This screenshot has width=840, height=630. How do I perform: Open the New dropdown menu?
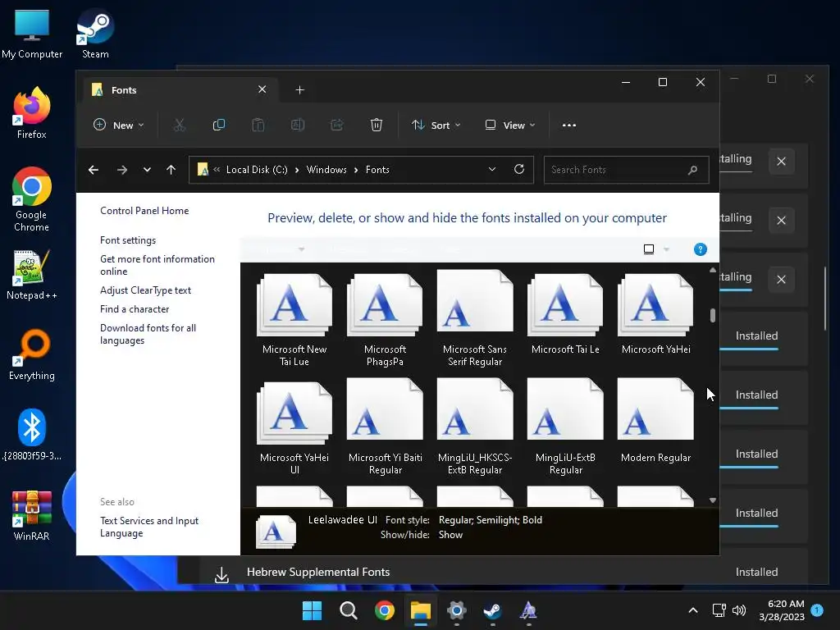118,126
